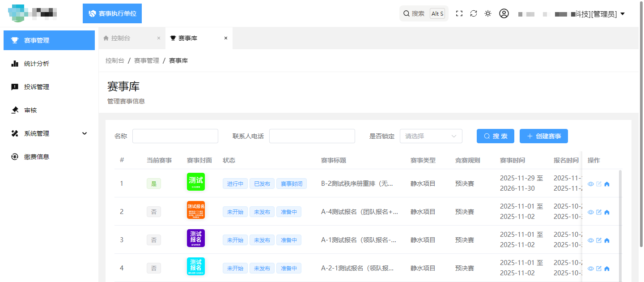Click the 创建赛事 button
The width and height of the screenshot is (644, 282).
pyautogui.click(x=543, y=136)
